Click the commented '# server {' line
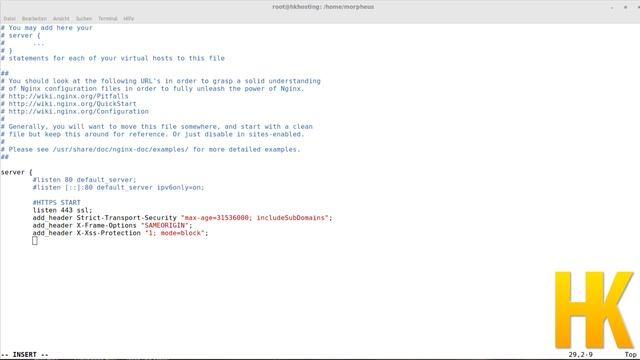 click(x=21, y=36)
